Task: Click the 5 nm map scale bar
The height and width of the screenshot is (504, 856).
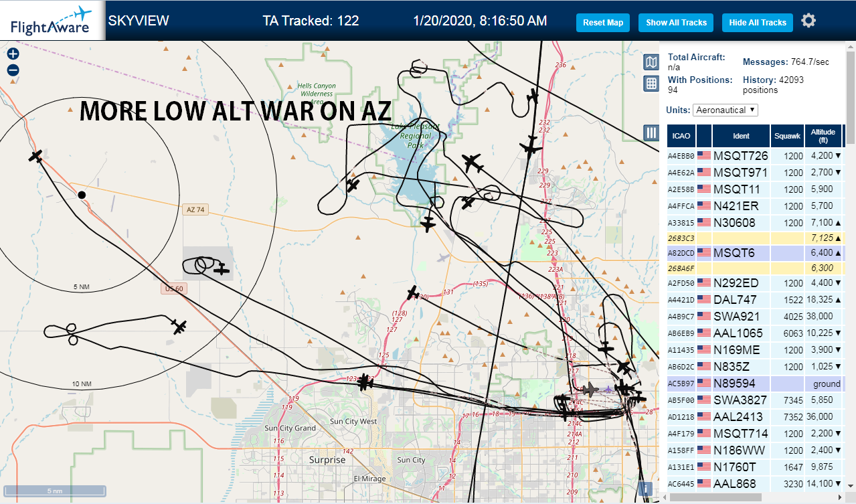Action: 55,491
